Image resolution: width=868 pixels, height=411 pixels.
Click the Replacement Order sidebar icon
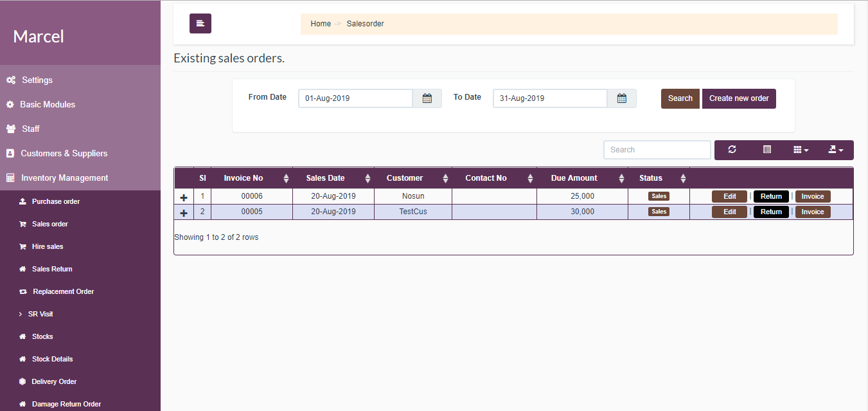(62, 291)
